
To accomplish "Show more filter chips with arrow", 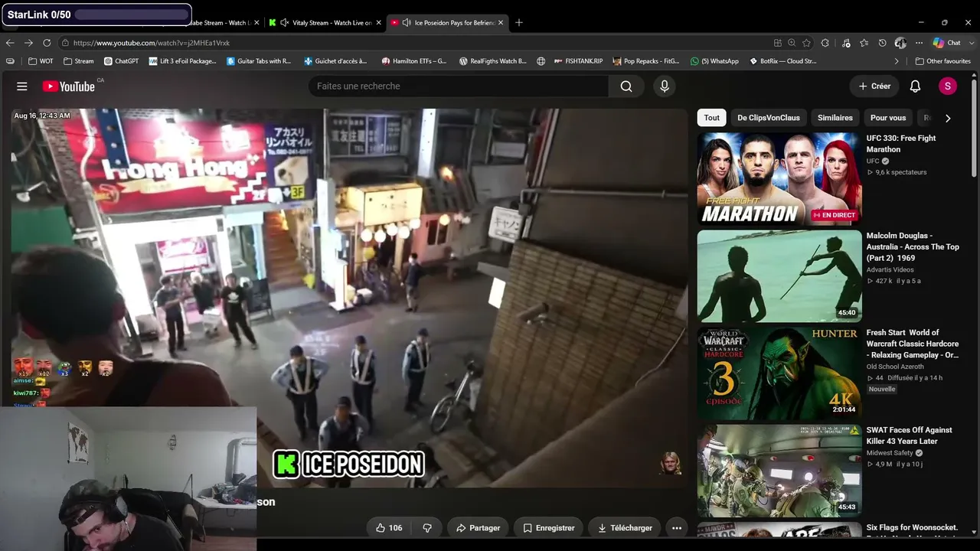I will 948,118.
